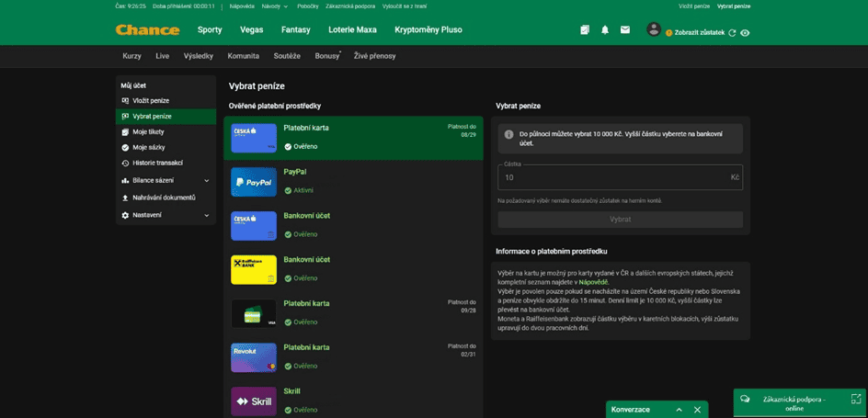This screenshot has width=868, height=418.
Task: Click the Historie transakcí clock icon
Action: point(125,164)
